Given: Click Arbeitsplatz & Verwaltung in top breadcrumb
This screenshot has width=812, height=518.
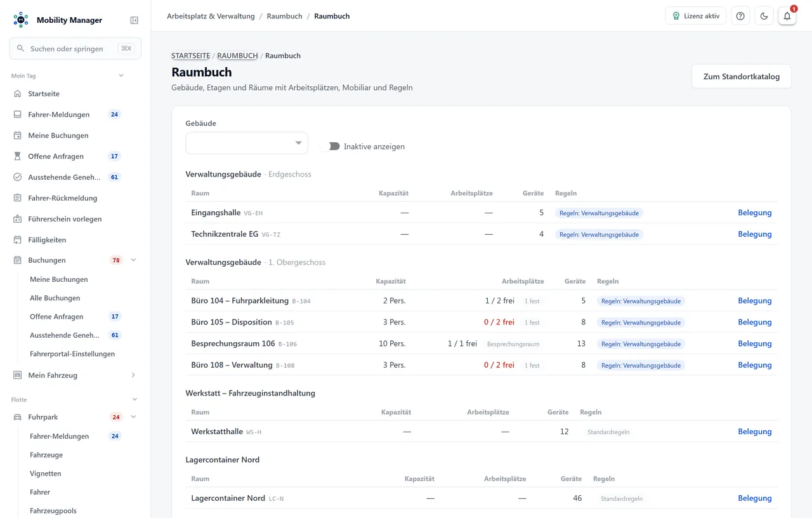Looking at the screenshot, I should [x=211, y=16].
